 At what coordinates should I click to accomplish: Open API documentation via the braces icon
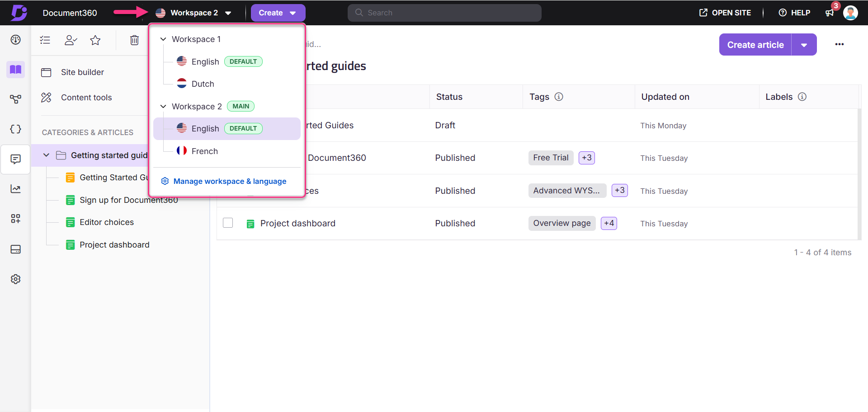(x=15, y=129)
